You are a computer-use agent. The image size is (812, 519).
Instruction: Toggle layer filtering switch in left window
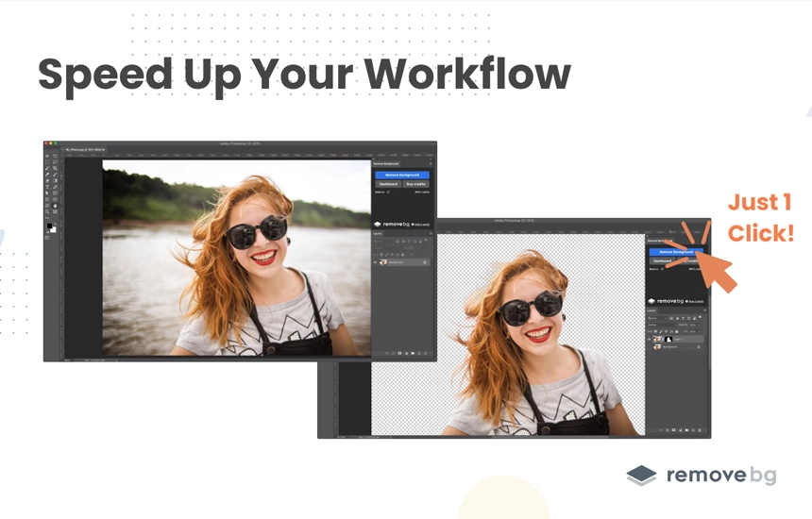[426, 240]
